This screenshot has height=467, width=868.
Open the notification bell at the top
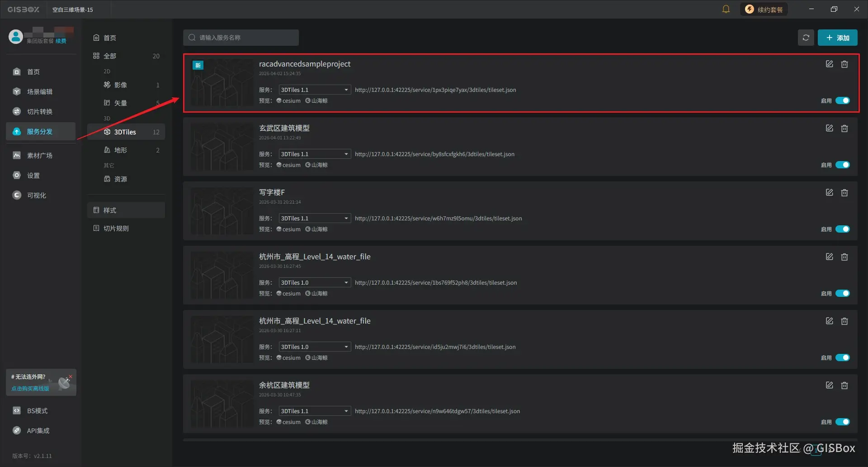coord(726,9)
